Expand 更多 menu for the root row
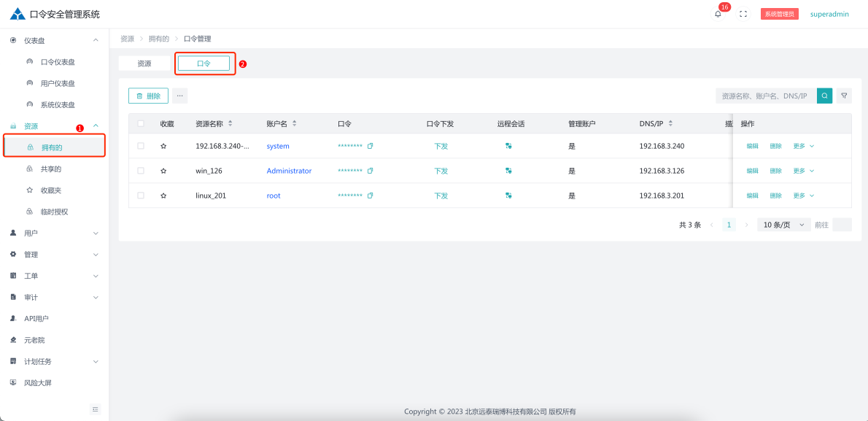 (803, 196)
